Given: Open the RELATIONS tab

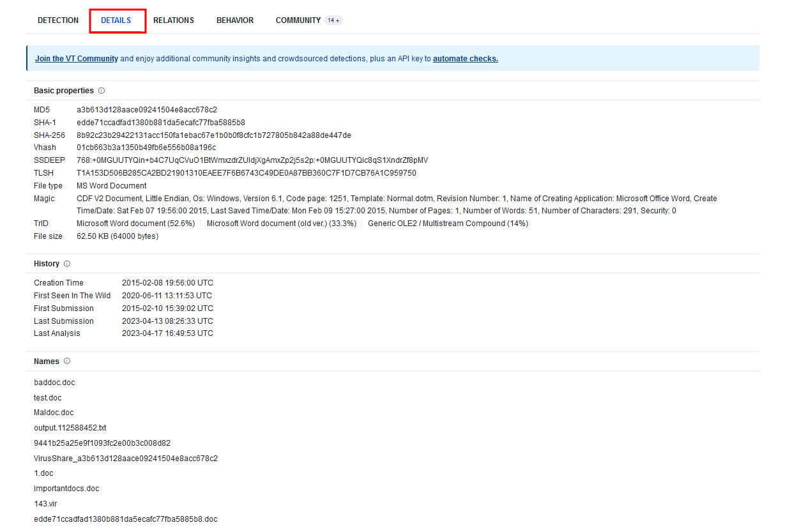Looking at the screenshot, I should tap(174, 20).
